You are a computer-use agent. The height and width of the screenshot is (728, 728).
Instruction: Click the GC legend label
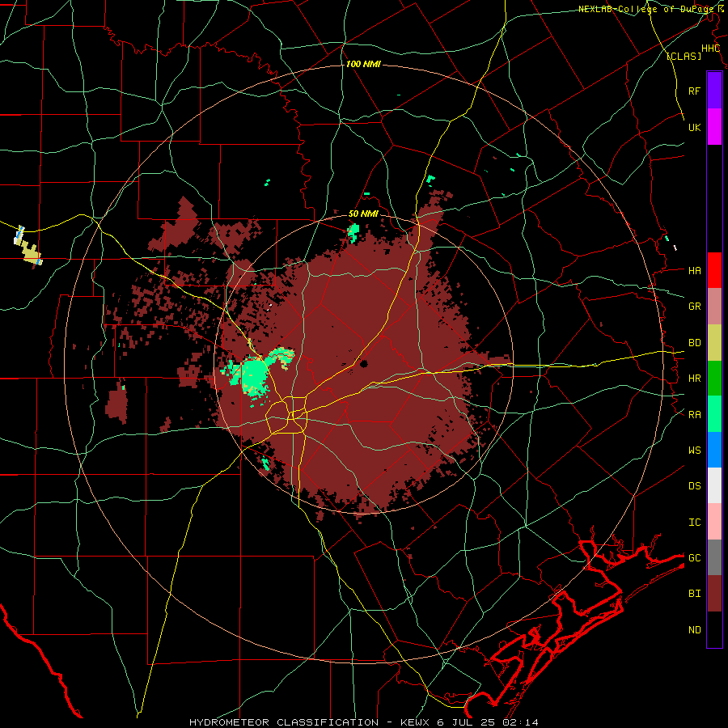tap(694, 557)
